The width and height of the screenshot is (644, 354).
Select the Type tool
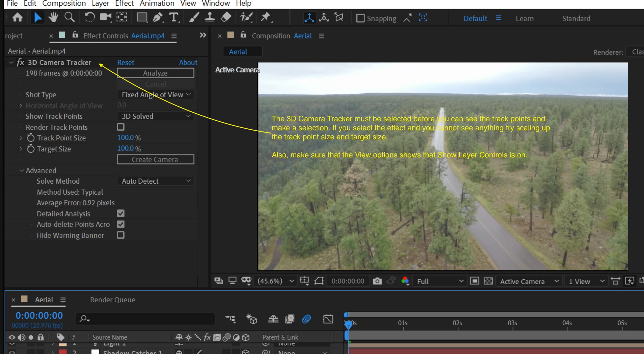[x=174, y=18]
